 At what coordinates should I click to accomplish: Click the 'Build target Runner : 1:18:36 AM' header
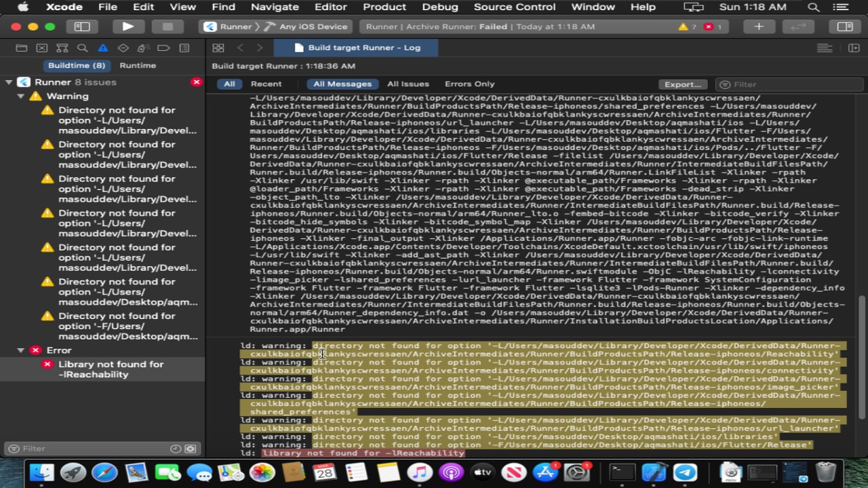tap(283, 66)
